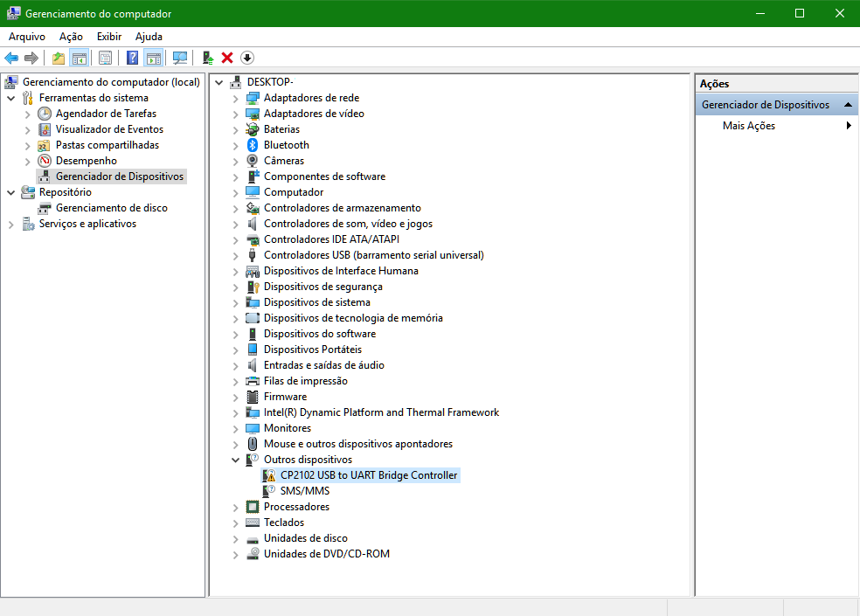
Task: Select Mouse e outros dispositivos apontadores
Action: tap(358, 445)
